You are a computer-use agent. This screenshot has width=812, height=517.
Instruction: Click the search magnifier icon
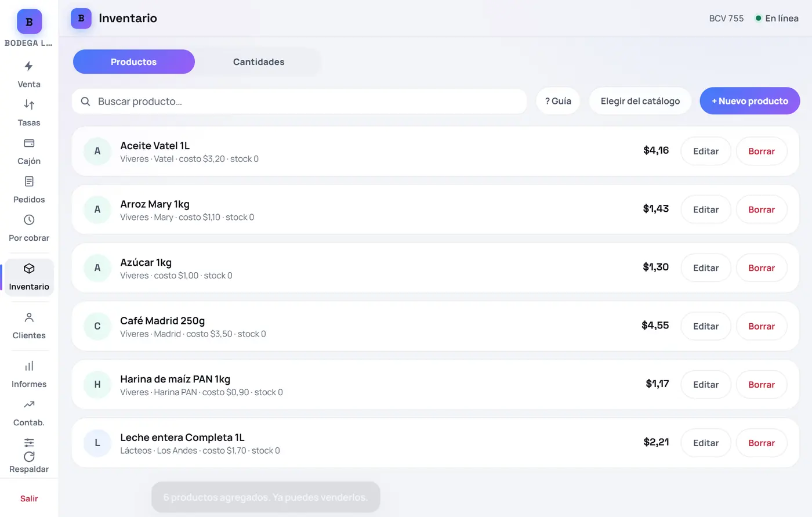coord(85,102)
